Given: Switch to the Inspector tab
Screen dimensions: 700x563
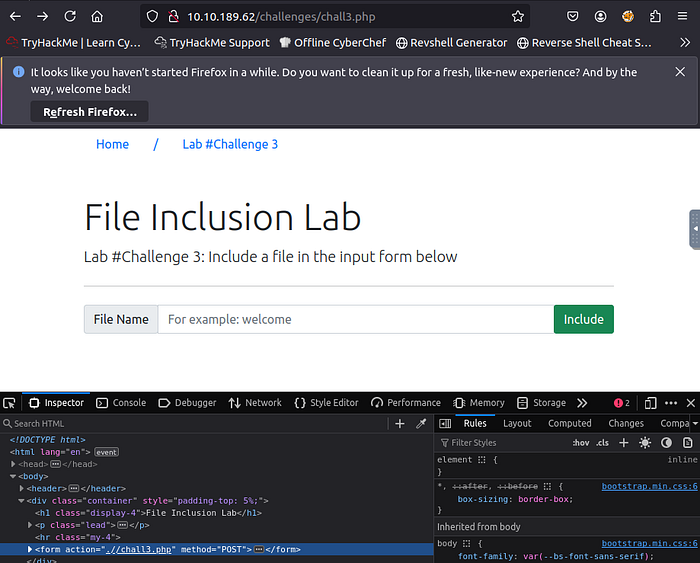Looking at the screenshot, I should tap(56, 403).
